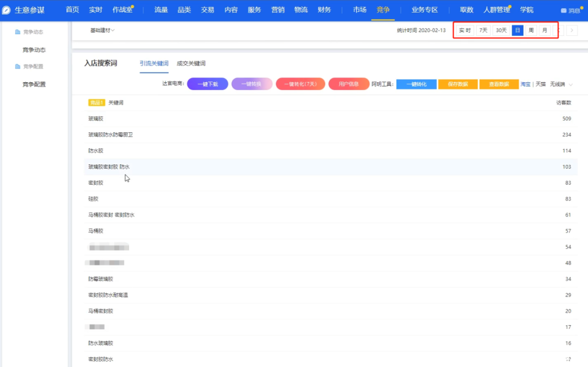Click the 淘宝 platform link

click(525, 84)
